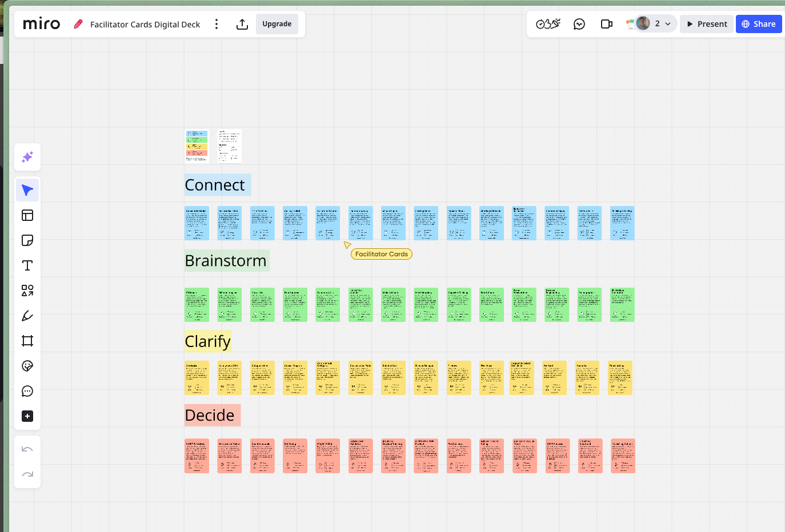Select the cursor arrow tool
Image resolution: width=785 pixels, height=532 pixels.
27,190
